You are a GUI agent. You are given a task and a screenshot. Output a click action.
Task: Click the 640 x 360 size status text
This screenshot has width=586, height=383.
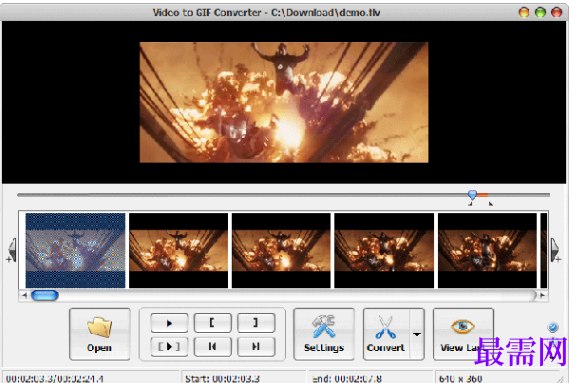click(460, 379)
